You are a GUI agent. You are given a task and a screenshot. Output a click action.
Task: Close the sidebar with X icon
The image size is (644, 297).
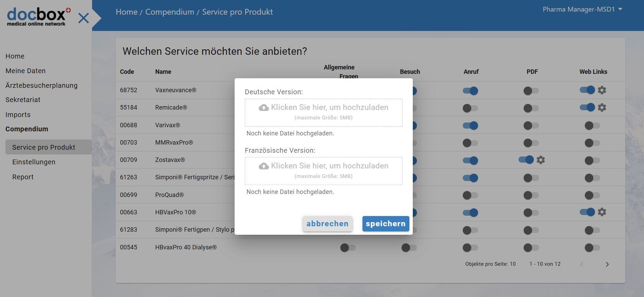tap(83, 18)
